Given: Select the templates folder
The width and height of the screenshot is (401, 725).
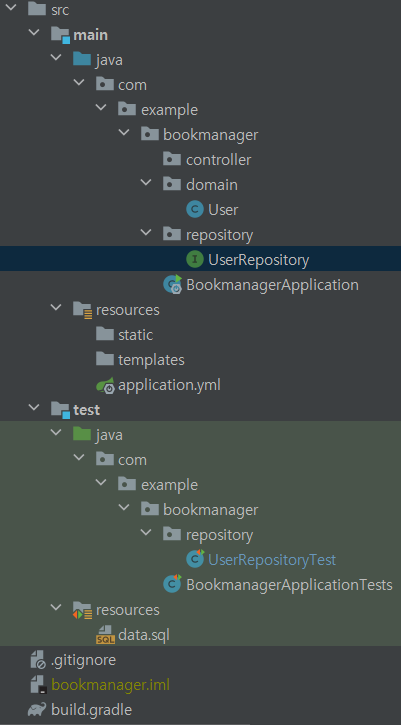Looking at the screenshot, I should pos(140,360).
